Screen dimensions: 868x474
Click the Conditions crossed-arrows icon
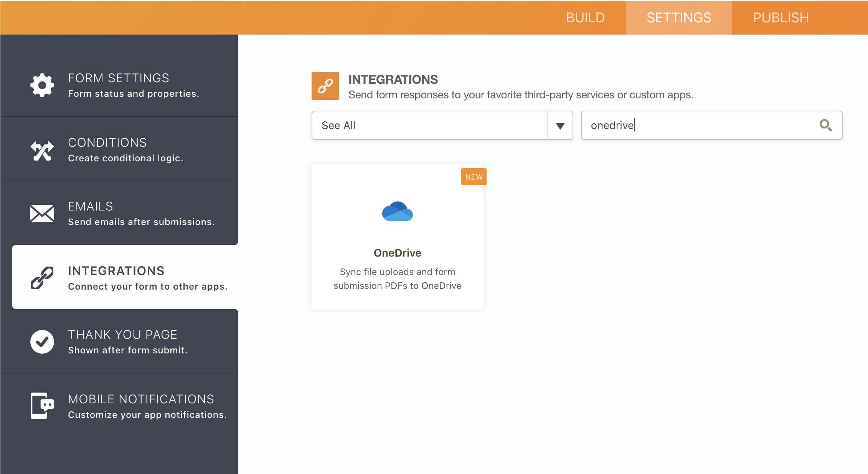pyautogui.click(x=42, y=151)
